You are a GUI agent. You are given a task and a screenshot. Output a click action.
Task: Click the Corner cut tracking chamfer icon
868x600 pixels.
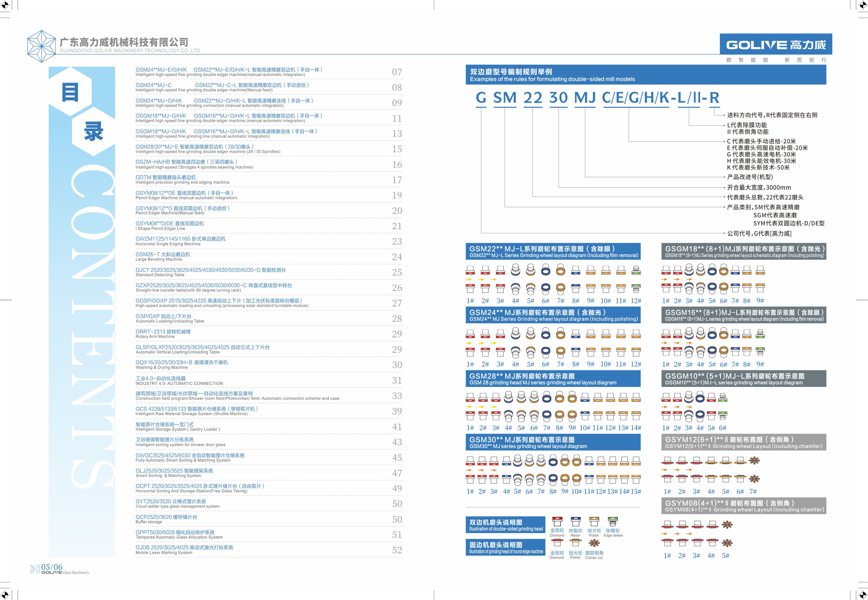point(594,543)
